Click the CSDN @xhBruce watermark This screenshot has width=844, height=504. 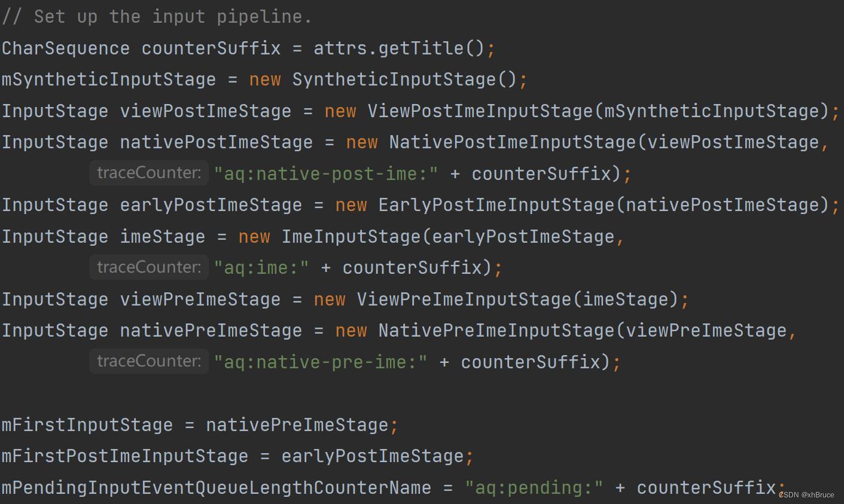click(x=806, y=495)
